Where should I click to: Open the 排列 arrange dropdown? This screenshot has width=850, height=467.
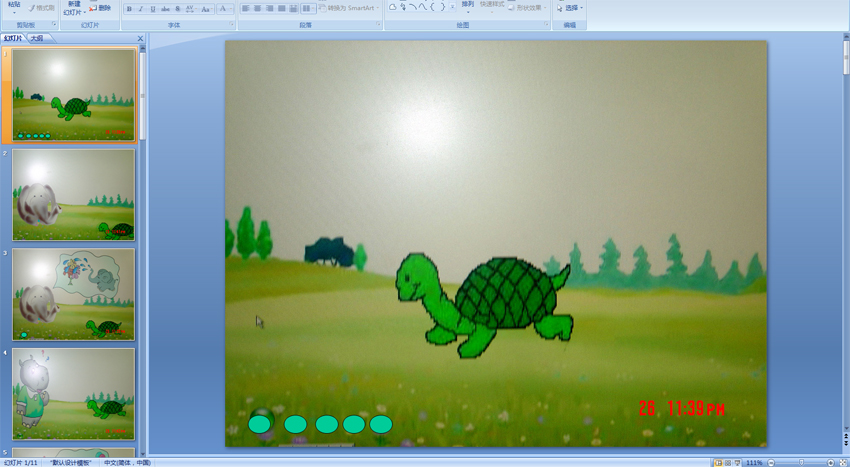tap(467, 6)
